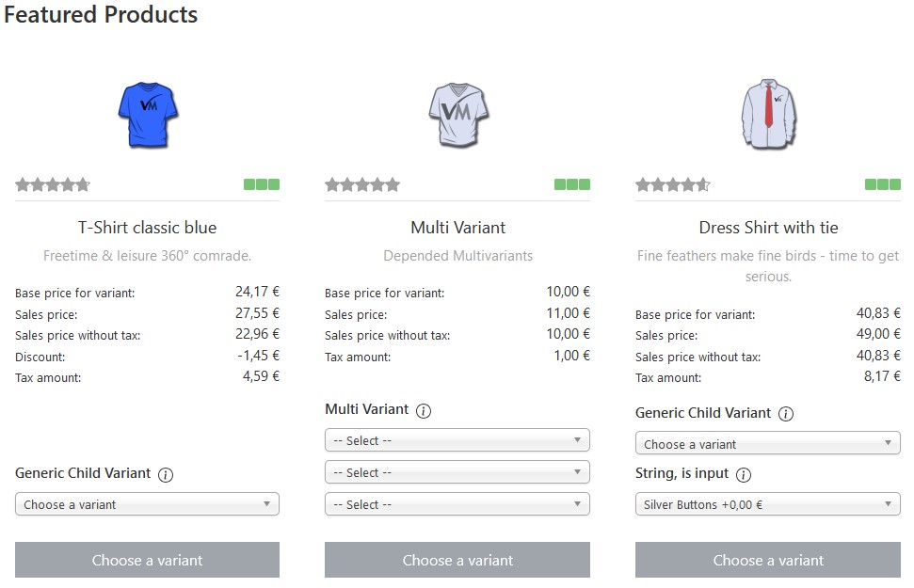Click green stock indicator for Dress Shirt
Viewport: 914px width, 588px height.
tap(882, 184)
